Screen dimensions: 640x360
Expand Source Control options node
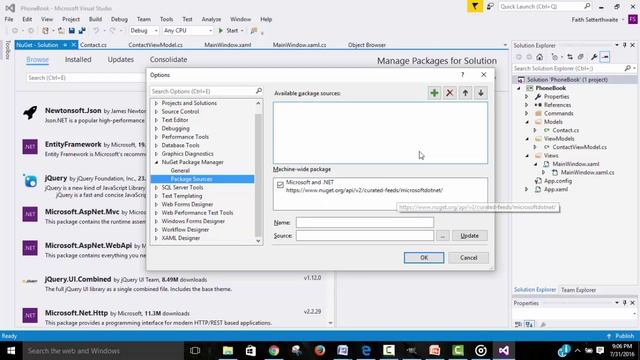pyautogui.click(x=156, y=111)
